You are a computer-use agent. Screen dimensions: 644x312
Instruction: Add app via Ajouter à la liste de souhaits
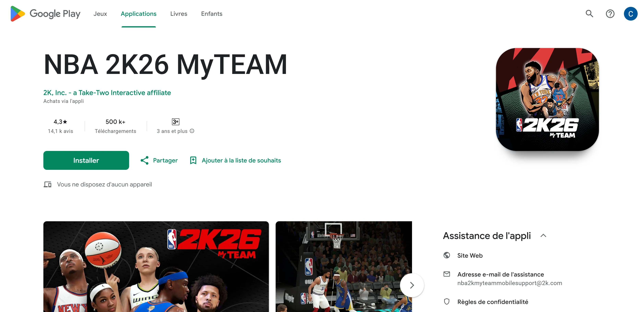click(x=241, y=160)
